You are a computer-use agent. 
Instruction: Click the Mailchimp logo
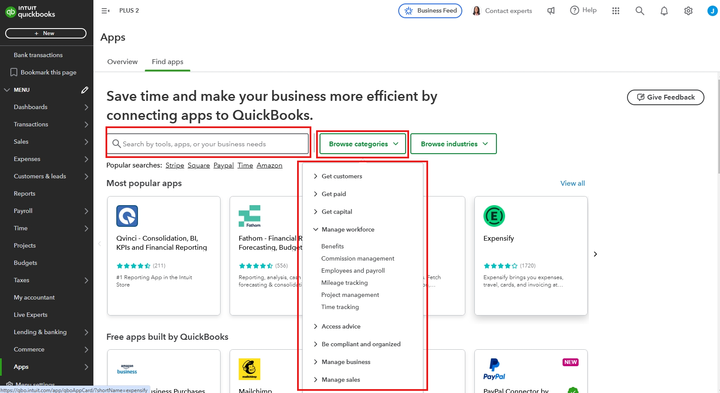click(249, 369)
